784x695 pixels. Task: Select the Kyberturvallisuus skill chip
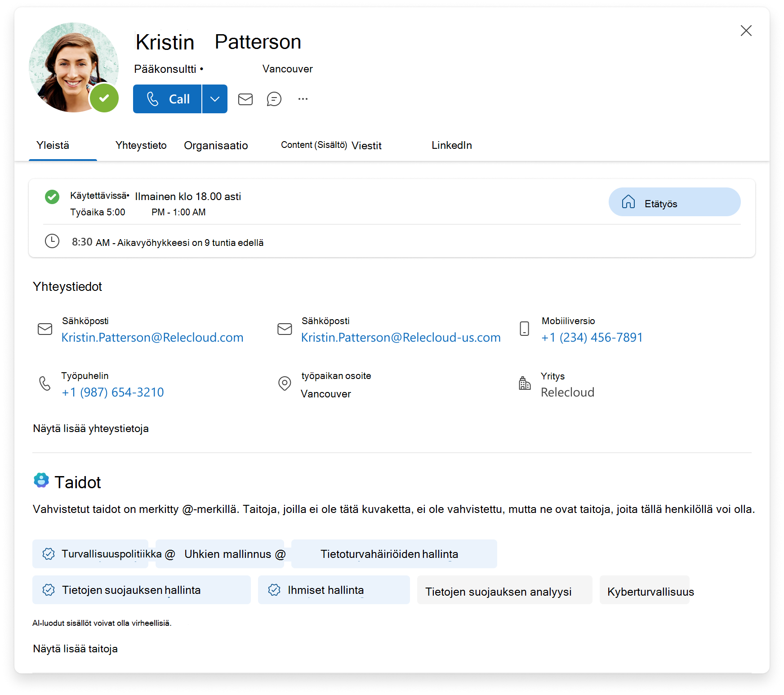(x=645, y=590)
